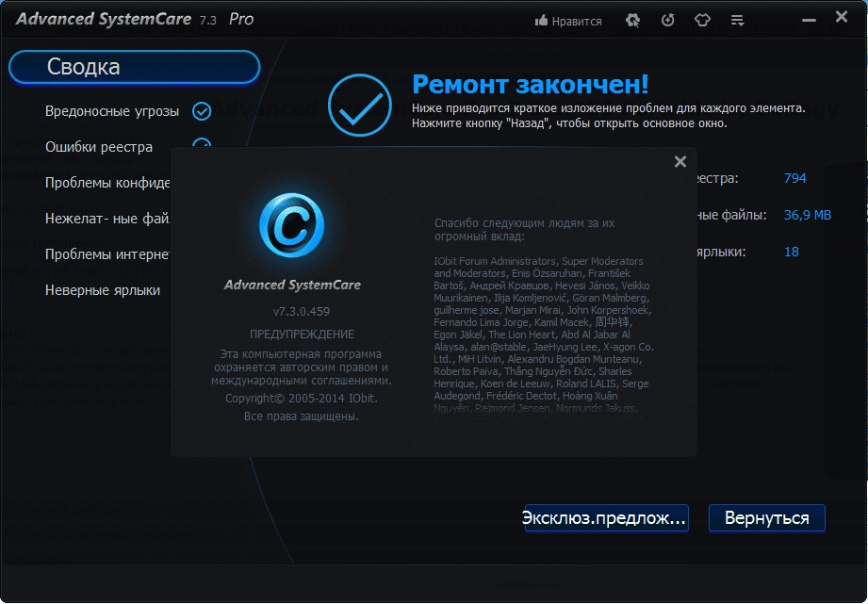
Task: Click the Advanced SystemCare 7.3 Pro title
Action: (135, 20)
